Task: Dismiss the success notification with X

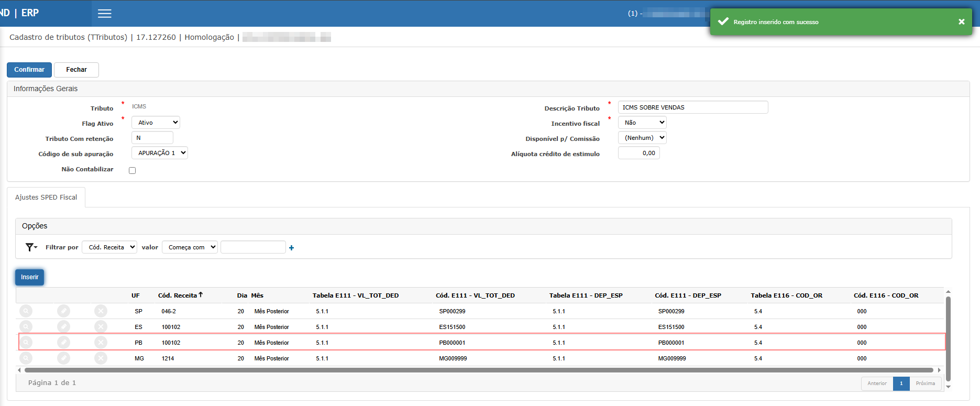Action: pyautogui.click(x=961, y=21)
